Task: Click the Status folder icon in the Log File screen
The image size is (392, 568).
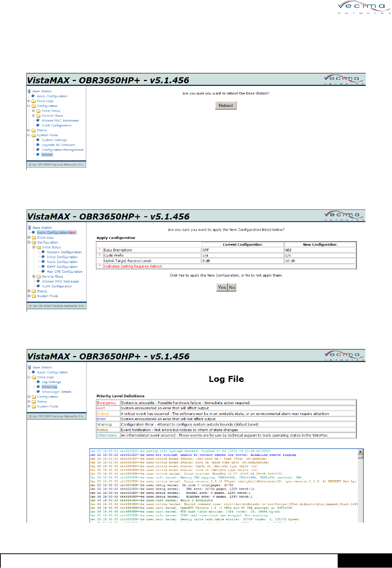Action: click(34, 401)
